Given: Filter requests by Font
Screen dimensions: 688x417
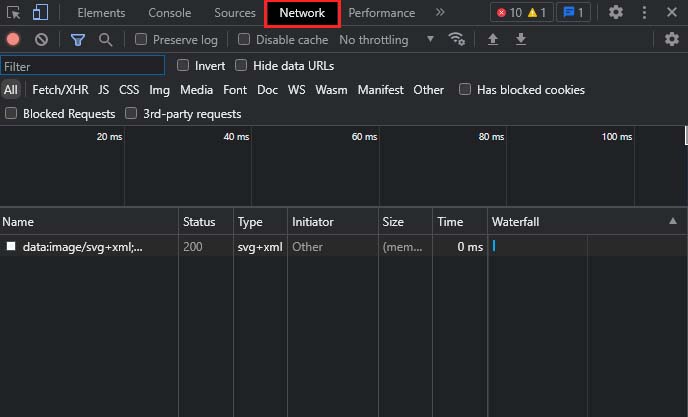Looking at the screenshot, I should tap(235, 90).
